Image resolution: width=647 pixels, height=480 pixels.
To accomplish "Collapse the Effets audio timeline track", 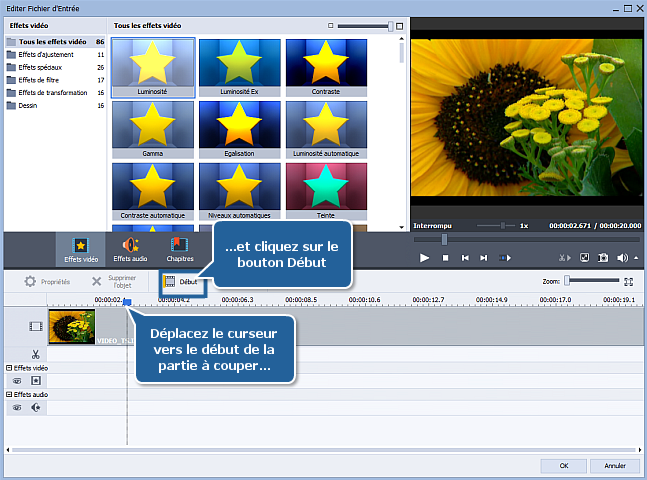I will [x=9, y=395].
